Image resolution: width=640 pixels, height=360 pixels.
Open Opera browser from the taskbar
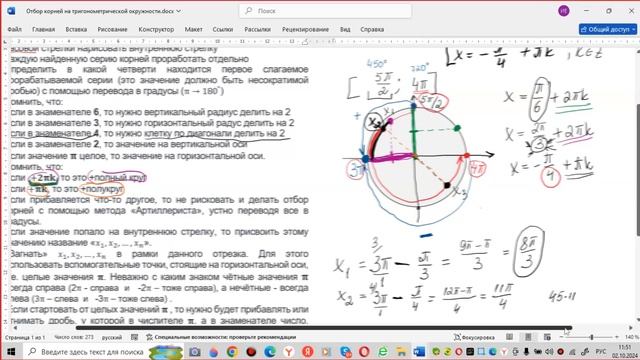coord(364,351)
